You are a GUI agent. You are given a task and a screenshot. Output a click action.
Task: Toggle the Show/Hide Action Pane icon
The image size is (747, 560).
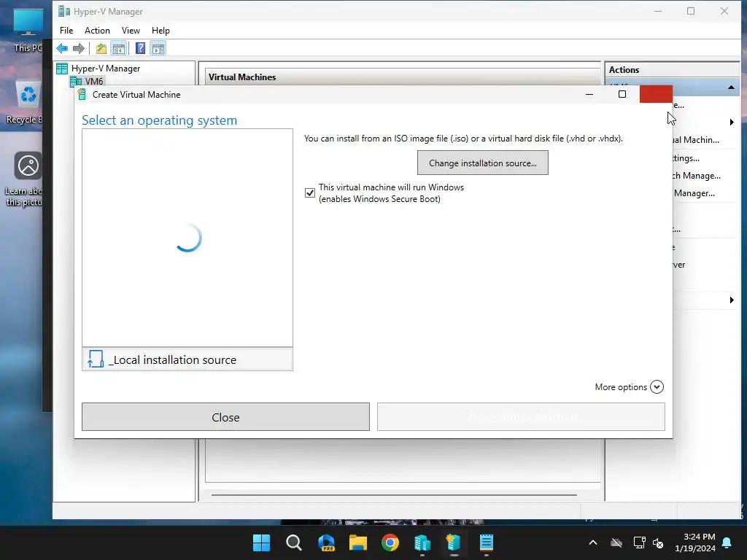(x=158, y=49)
